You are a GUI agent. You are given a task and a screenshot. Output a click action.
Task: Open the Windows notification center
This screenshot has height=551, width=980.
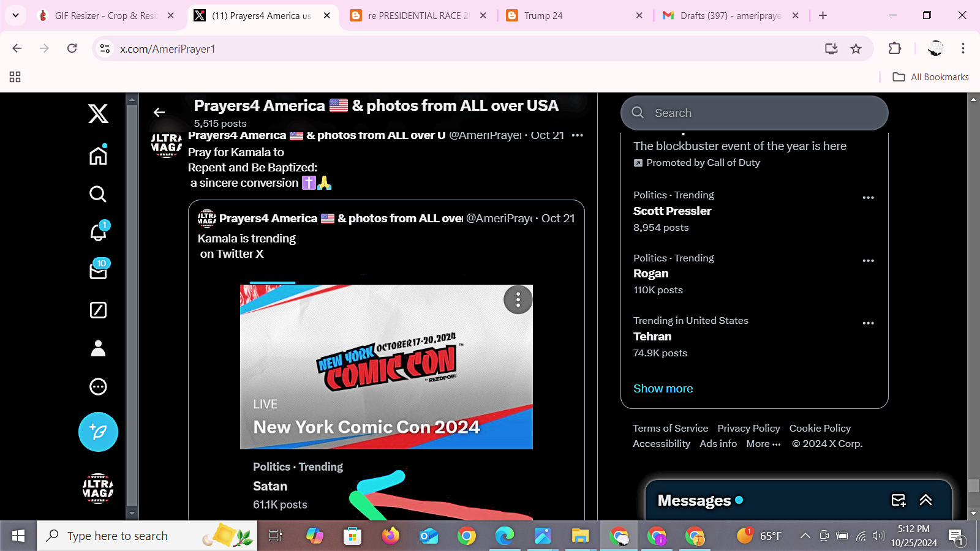[x=957, y=537]
